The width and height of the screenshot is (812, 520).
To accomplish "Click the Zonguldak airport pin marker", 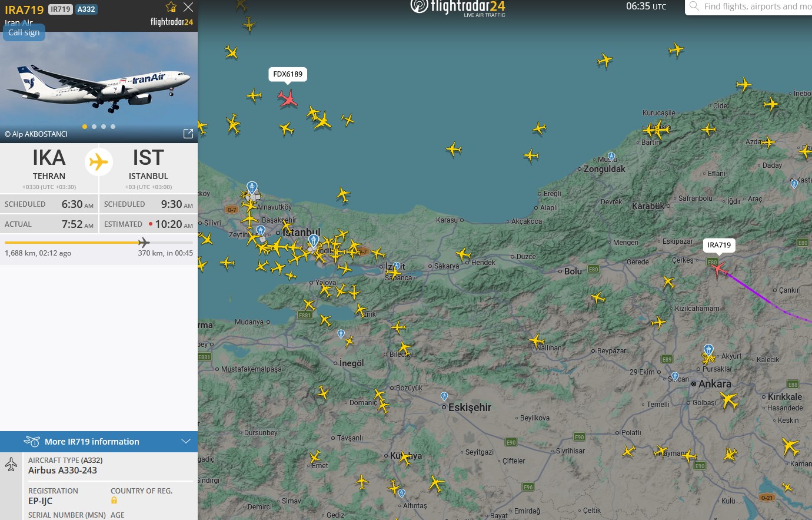I will [611, 156].
